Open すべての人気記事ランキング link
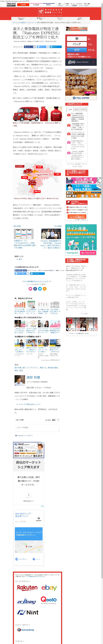This screenshot has width=103, height=644. coord(77,165)
